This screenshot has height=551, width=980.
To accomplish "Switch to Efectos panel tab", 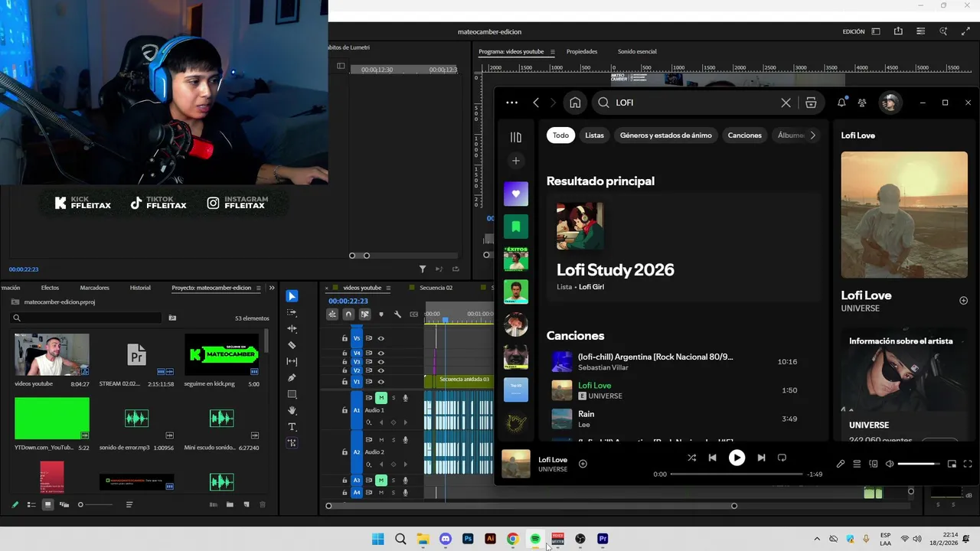I will coord(50,288).
